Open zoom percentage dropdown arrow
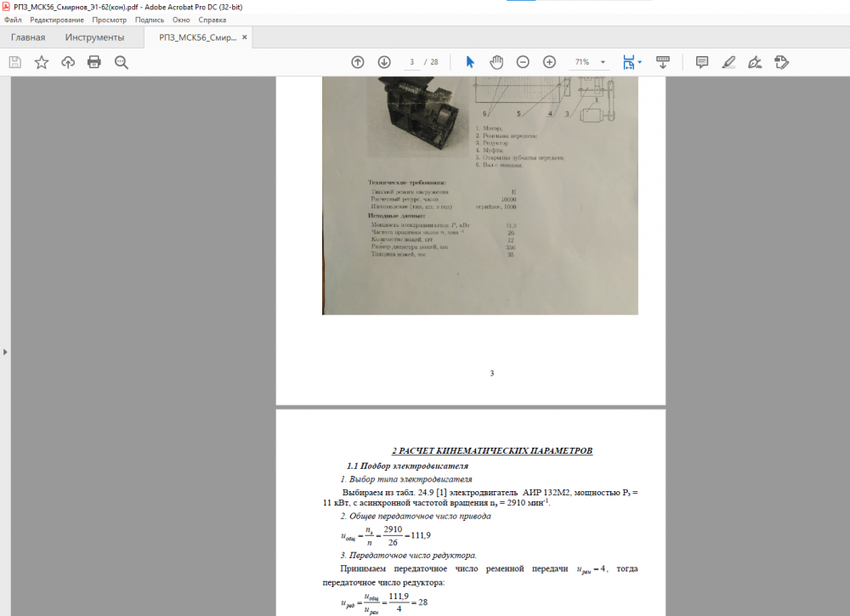The image size is (850, 616). [x=603, y=62]
